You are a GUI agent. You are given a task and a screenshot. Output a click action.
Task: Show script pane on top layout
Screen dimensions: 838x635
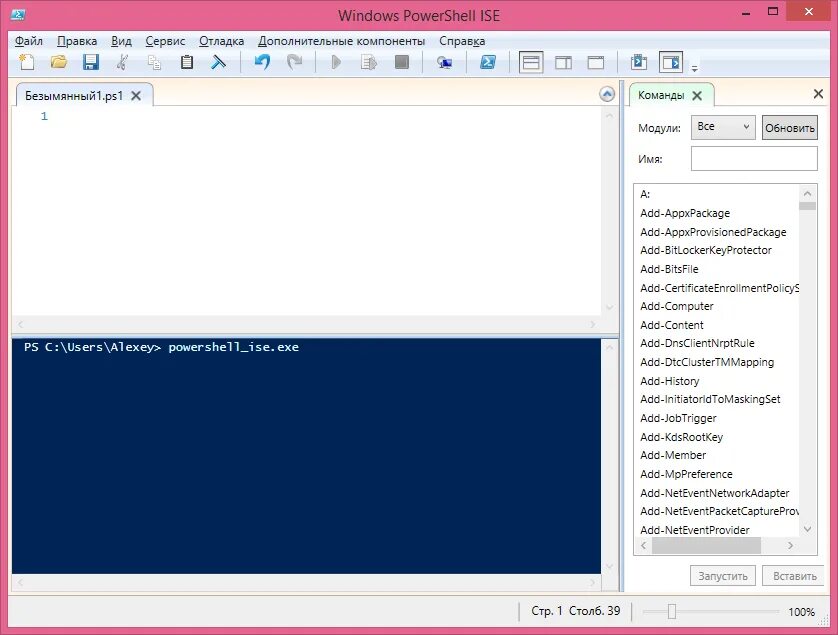click(x=531, y=63)
